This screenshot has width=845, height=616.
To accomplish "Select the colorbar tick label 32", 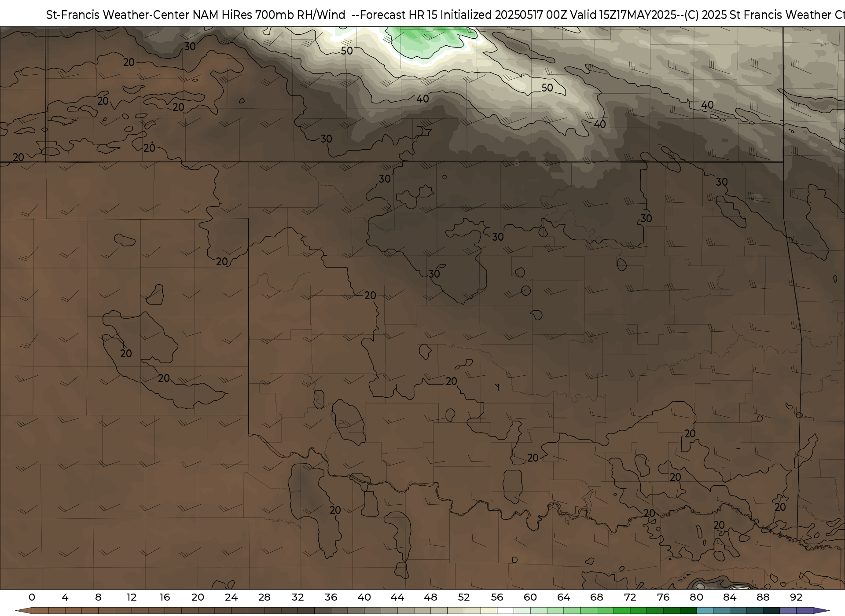I will coord(298,598).
